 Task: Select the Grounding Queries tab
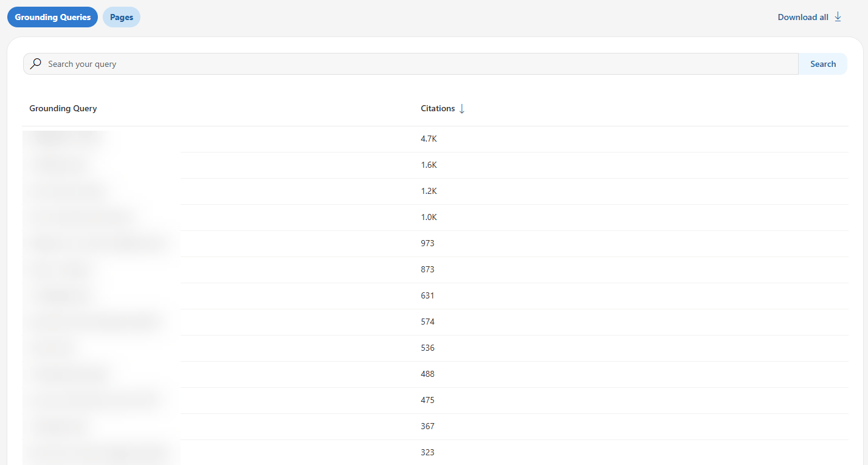[52, 17]
